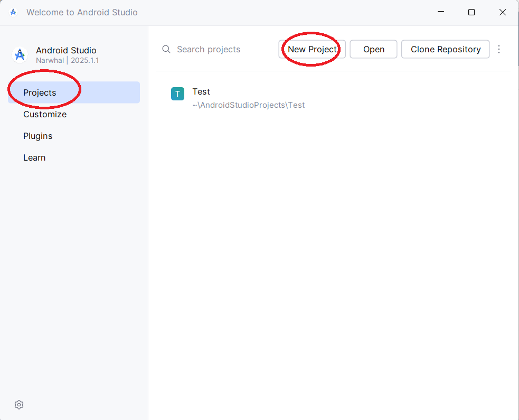Click the magnifying glass search icon
This screenshot has width=519, height=420.
point(166,49)
